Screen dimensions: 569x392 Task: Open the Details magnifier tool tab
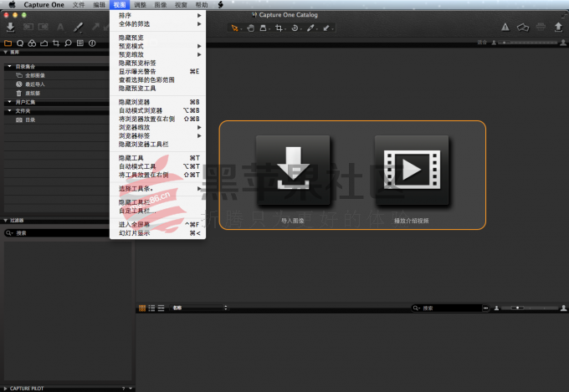click(68, 43)
